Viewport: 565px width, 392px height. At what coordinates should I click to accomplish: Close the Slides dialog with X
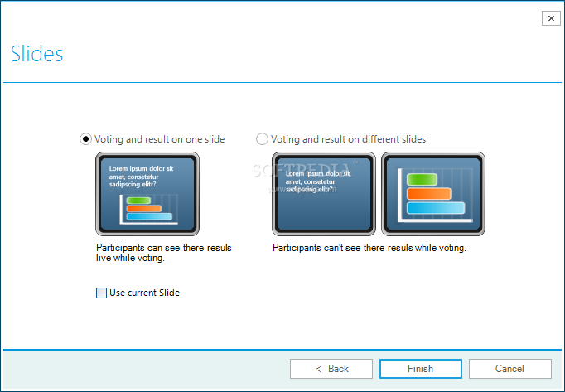click(551, 18)
